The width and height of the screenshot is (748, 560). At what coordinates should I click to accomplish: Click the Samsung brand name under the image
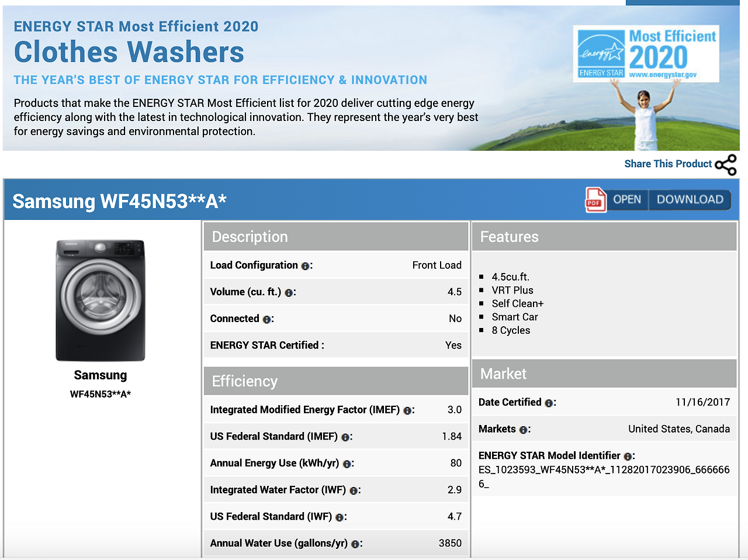pos(101,375)
